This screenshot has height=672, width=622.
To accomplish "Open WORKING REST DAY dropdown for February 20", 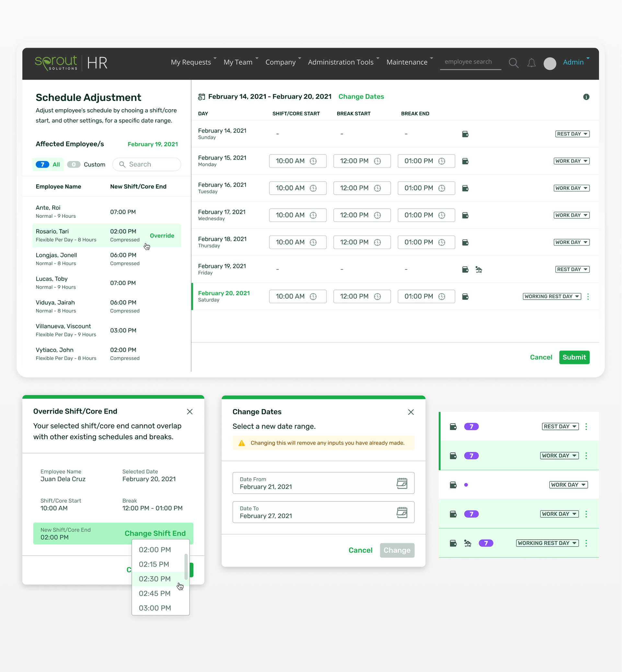I will click(552, 296).
